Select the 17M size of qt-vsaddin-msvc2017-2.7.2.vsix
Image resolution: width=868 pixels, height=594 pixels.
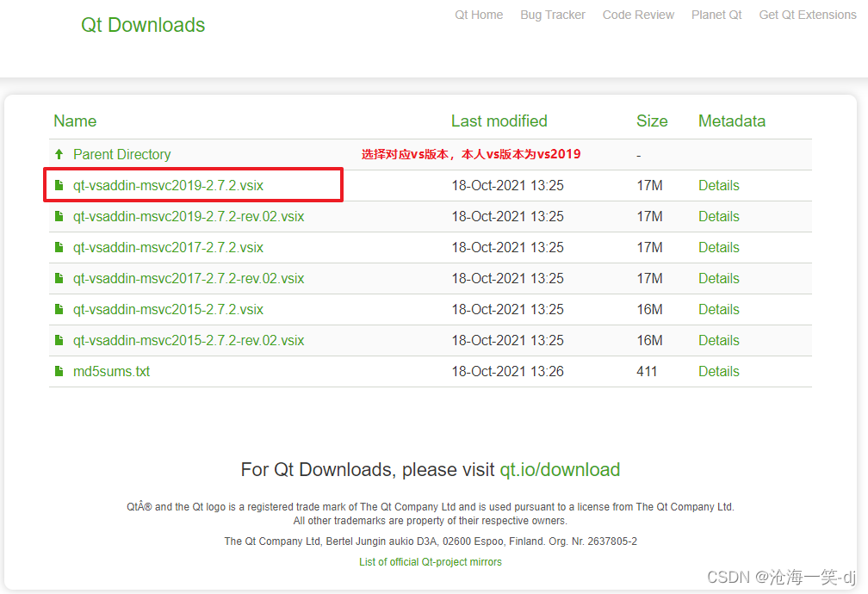pyautogui.click(x=649, y=247)
